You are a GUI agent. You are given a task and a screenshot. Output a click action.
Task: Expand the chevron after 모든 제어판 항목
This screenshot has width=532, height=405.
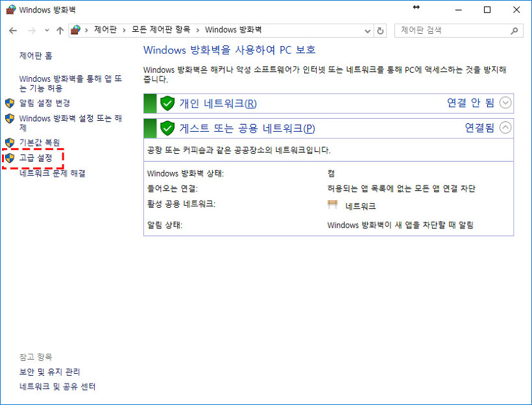point(197,31)
